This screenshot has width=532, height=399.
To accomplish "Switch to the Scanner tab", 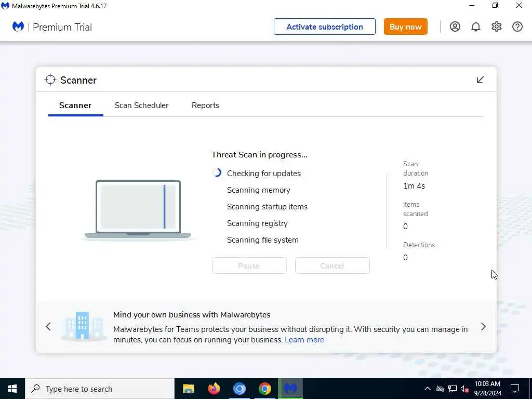I will tap(75, 105).
